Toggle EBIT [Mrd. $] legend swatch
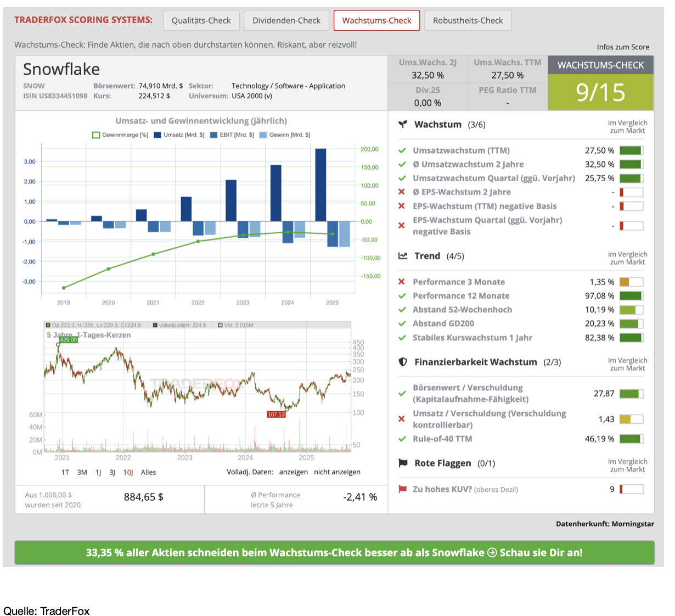 pyautogui.click(x=214, y=135)
